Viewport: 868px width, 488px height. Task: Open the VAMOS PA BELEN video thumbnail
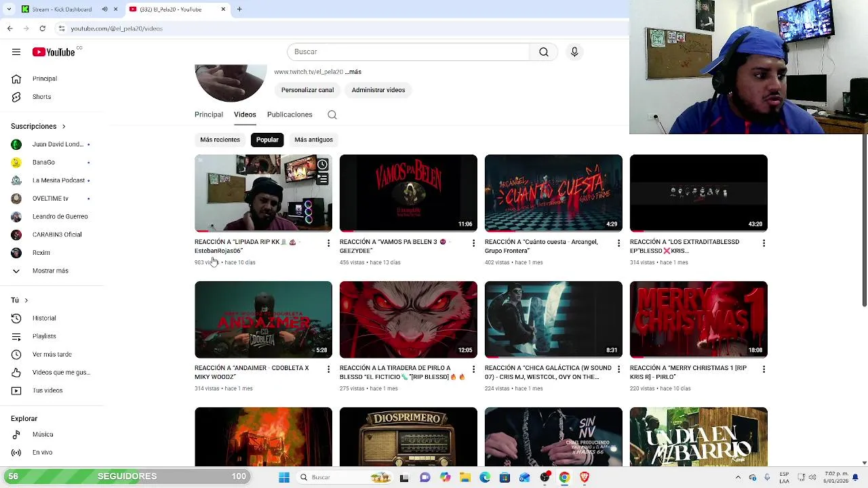click(408, 193)
